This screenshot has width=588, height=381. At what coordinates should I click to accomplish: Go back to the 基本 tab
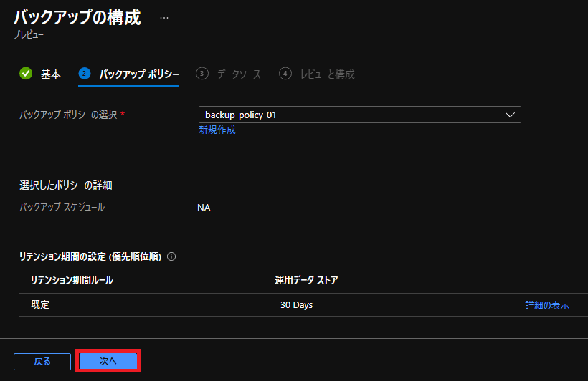tap(51, 74)
